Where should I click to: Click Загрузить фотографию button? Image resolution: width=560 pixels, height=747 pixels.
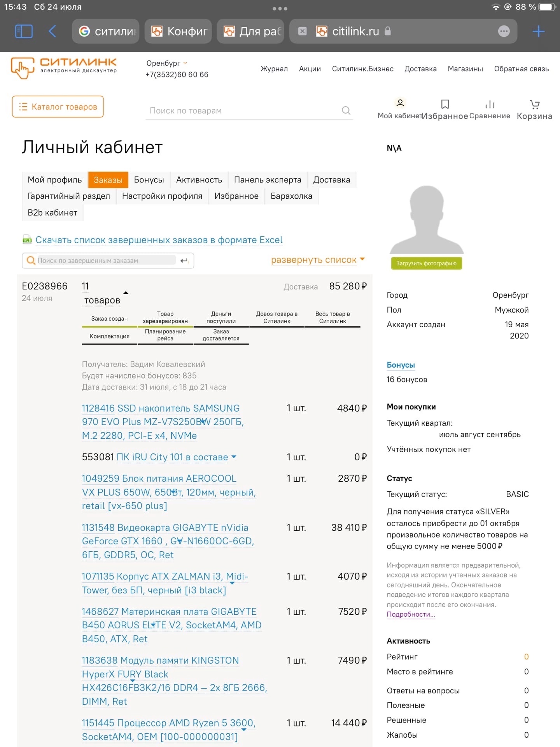point(427,263)
